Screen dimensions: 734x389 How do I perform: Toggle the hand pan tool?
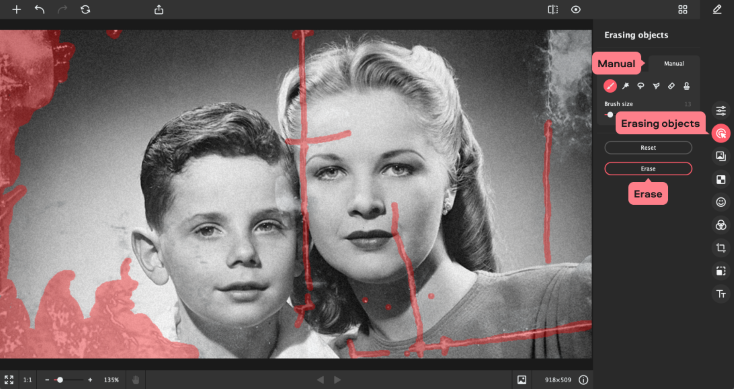click(x=136, y=380)
